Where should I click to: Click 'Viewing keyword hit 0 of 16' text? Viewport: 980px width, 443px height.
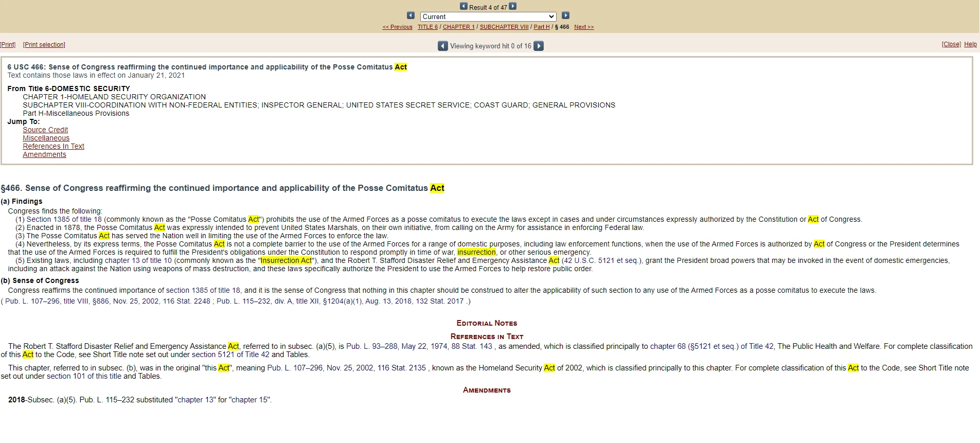click(491, 46)
